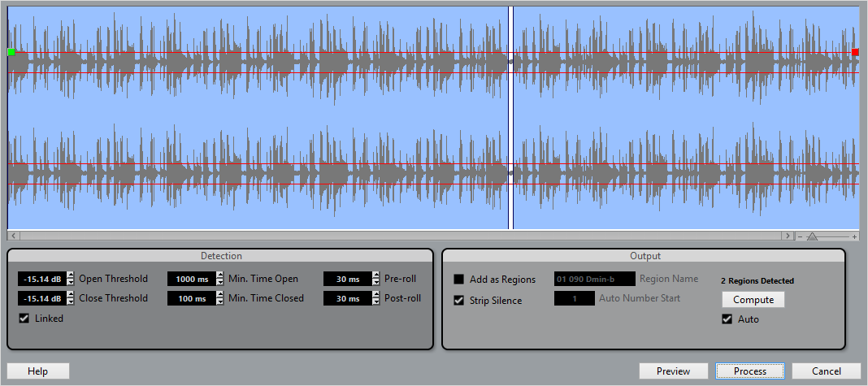868x386 pixels.
Task: Click the zoom slider thumb below the waveform
Action: pyautogui.click(x=812, y=236)
